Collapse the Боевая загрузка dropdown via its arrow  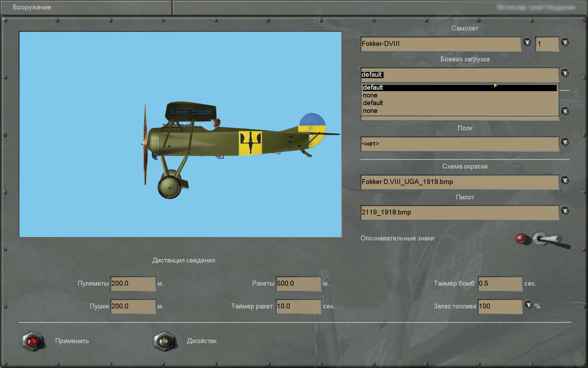[565, 73]
